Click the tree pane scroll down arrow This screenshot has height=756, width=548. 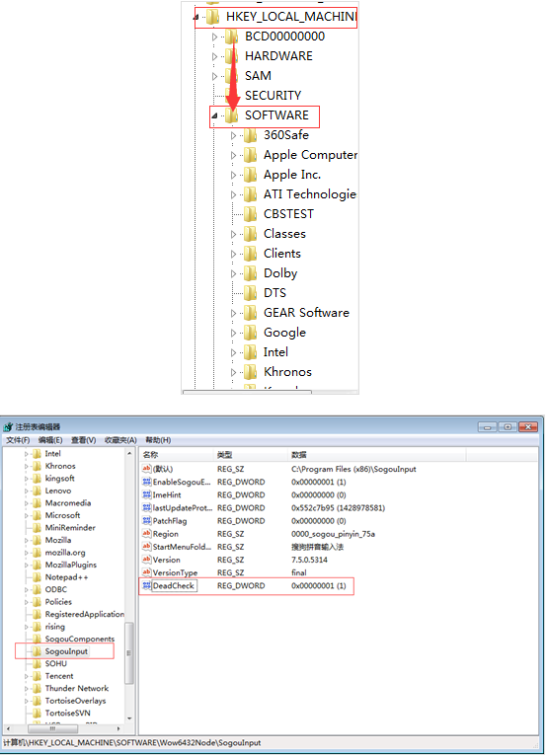(129, 718)
